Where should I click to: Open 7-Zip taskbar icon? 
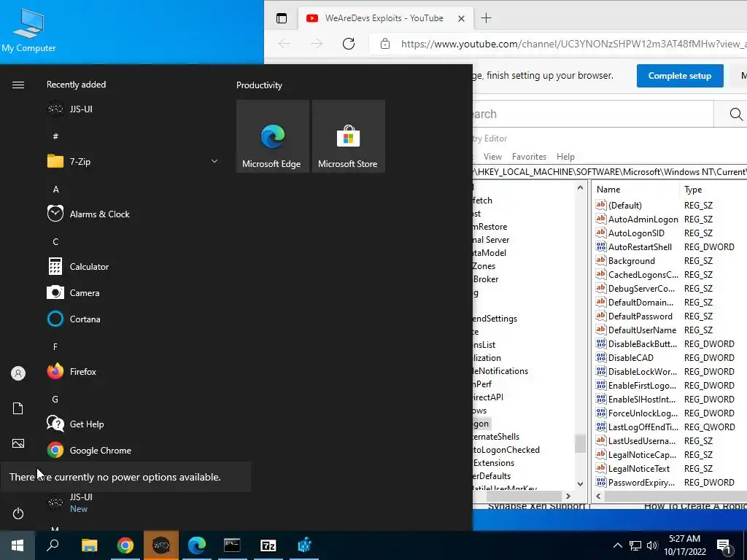point(268,545)
